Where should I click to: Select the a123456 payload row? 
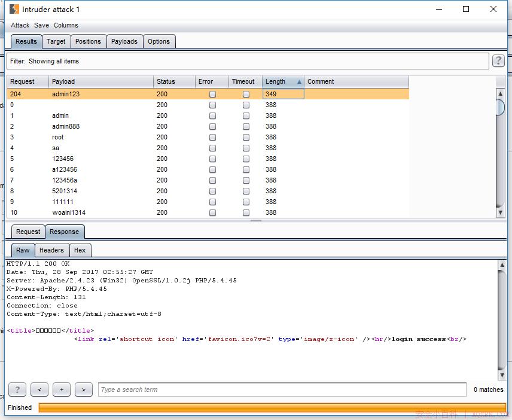coord(208,169)
